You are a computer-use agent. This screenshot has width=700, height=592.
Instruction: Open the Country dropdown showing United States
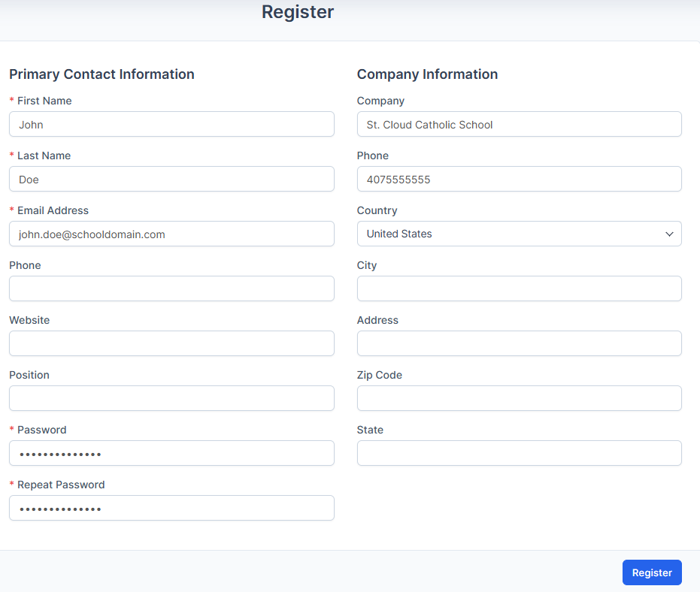coord(520,234)
